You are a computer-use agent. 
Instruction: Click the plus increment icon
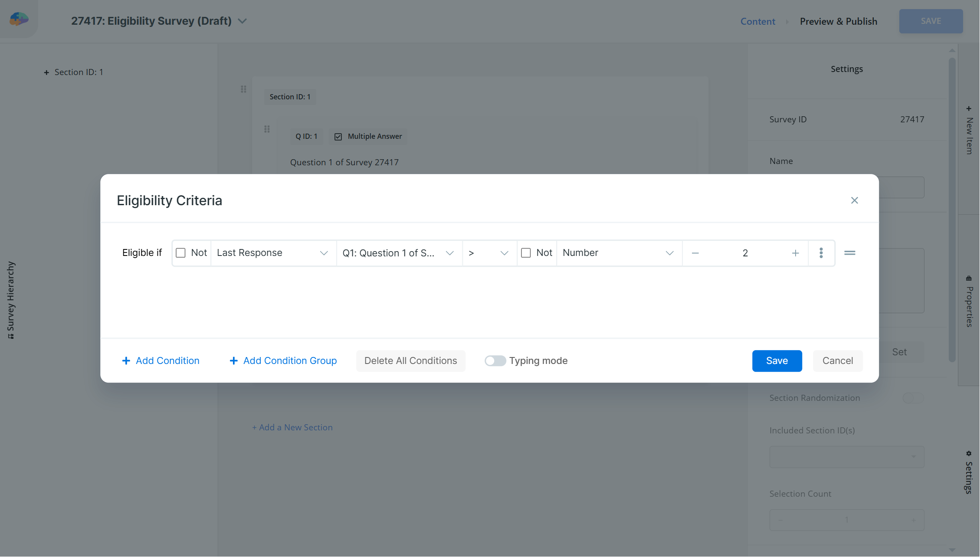tap(795, 253)
